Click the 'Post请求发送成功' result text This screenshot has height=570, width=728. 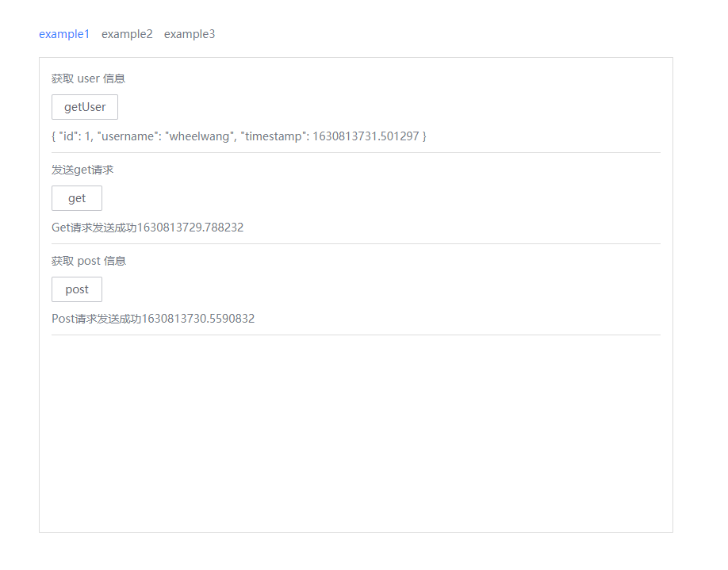[97, 319]
